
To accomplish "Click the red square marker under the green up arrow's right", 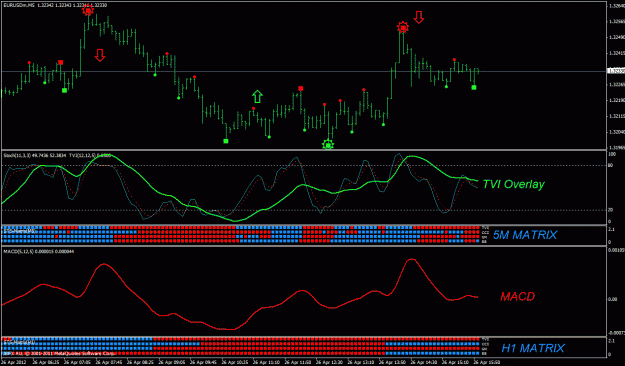I will pos(301,89).
